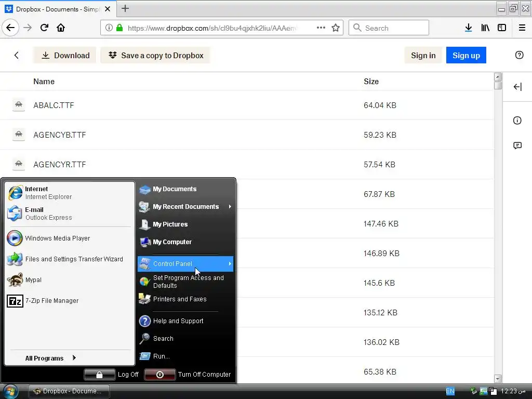Open Control Panel
This screenshot has width=532, height=399.
click(185, 263)
